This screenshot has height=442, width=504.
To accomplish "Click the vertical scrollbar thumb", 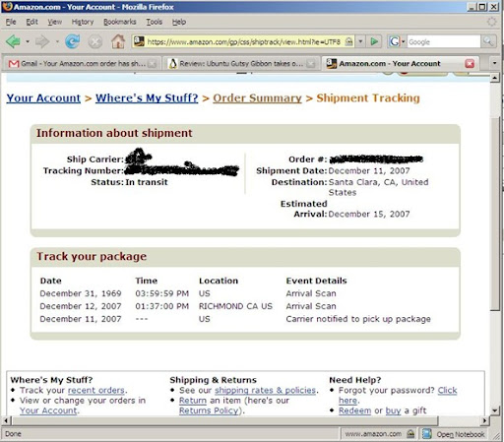I will (495, 214).
